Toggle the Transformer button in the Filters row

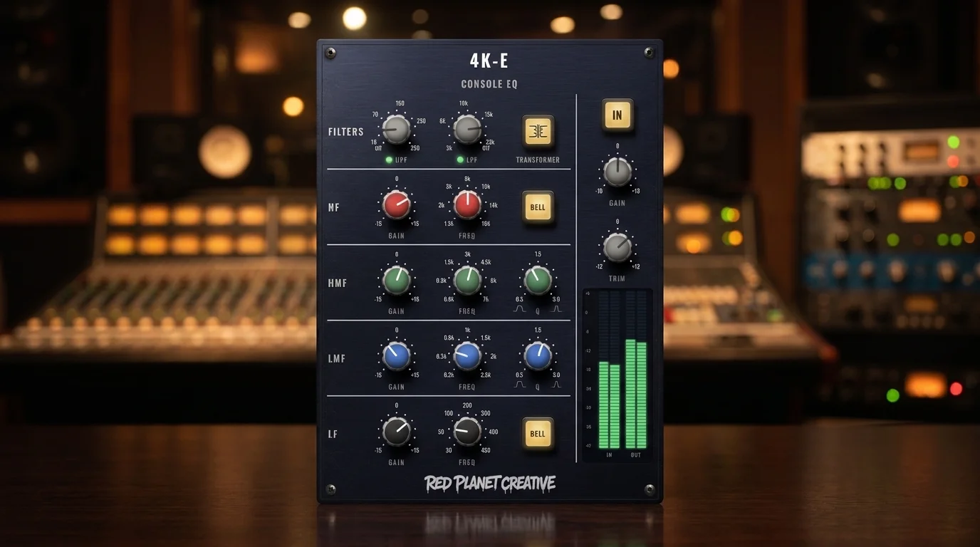coord(538,131)
